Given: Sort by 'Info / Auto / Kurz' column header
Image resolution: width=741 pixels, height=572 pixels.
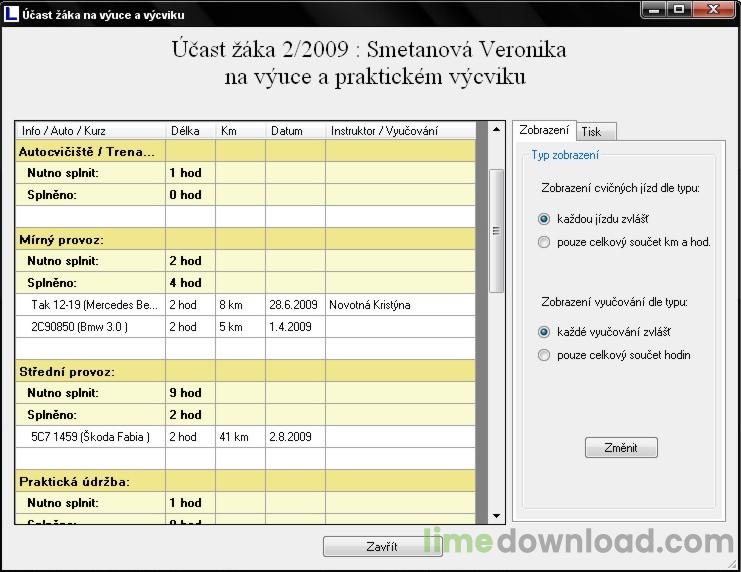Looking at the screenshot, I should pyautogui.click(x=90, y=131).
